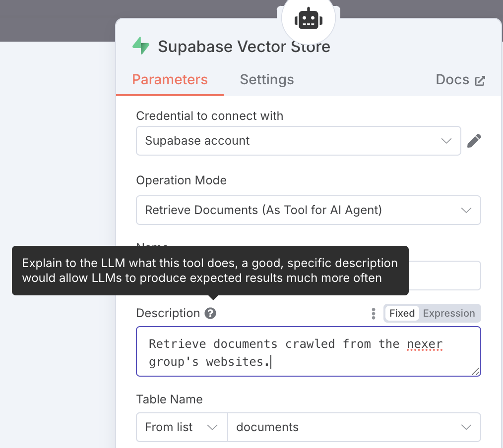Open the Docs external link

point(460,80)
